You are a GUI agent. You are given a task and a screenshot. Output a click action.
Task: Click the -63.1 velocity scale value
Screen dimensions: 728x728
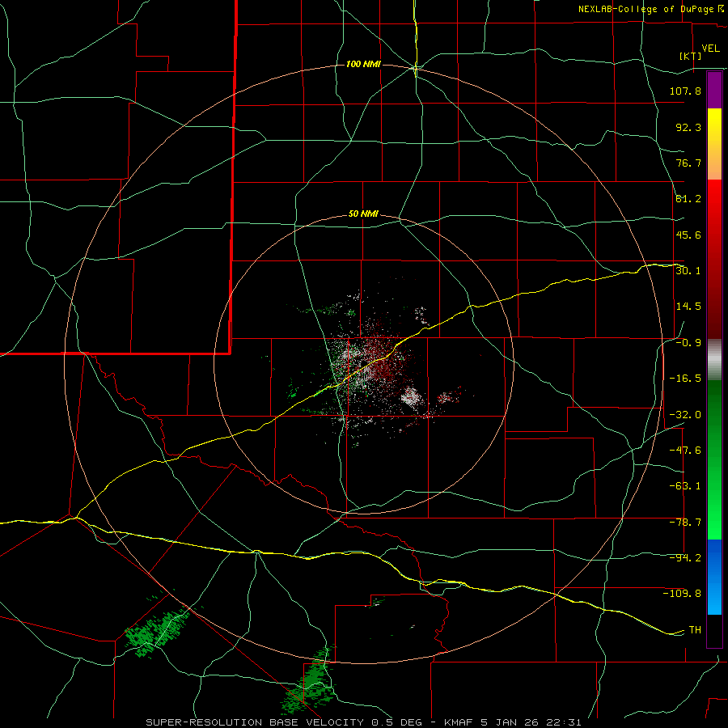685,486
